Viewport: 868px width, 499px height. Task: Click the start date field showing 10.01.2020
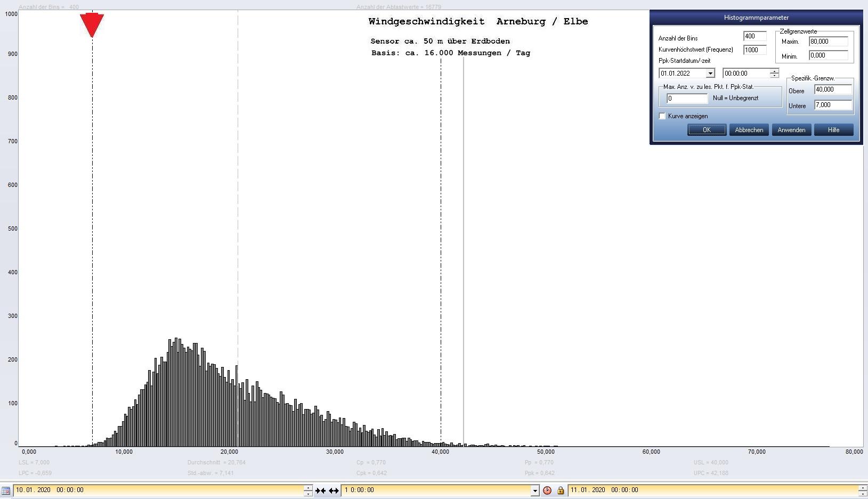coord(160,490)
